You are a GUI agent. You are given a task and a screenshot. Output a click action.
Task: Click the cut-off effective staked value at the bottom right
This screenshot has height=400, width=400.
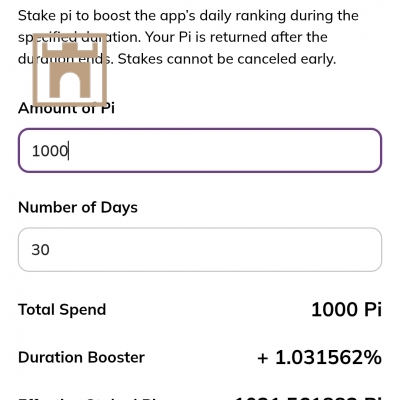point(308,398)
